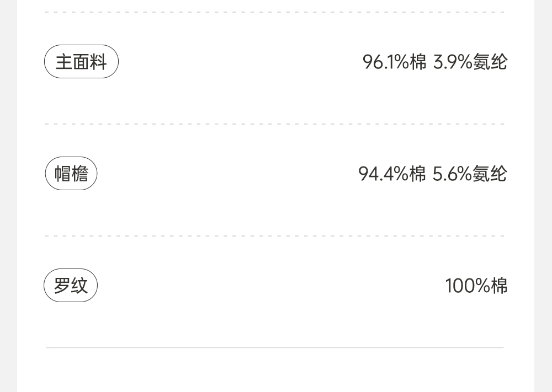Click the dashed divider above 主面料
This screenshot has width=552, height=392.
coord(275,12)
